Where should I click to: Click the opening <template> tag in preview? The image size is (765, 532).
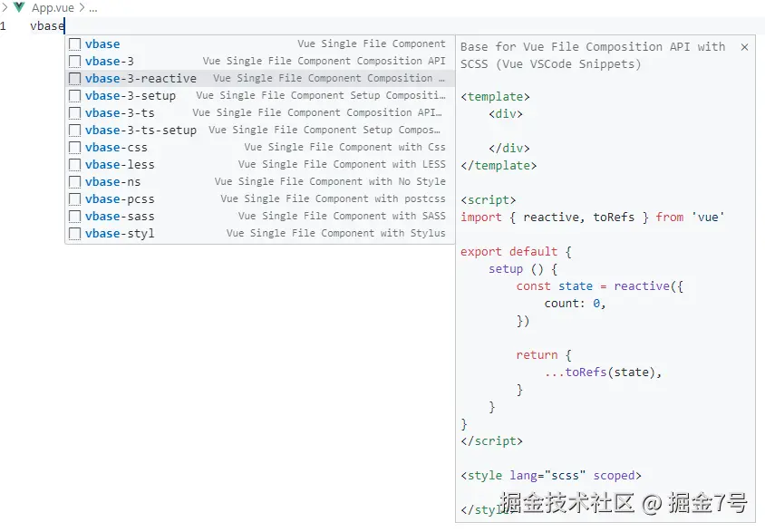(495, 97)
